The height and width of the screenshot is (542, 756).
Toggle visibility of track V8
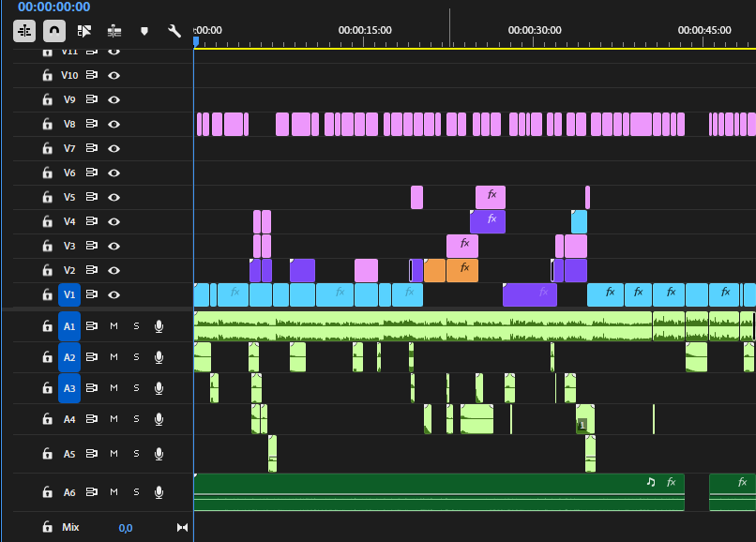(113, 124)
